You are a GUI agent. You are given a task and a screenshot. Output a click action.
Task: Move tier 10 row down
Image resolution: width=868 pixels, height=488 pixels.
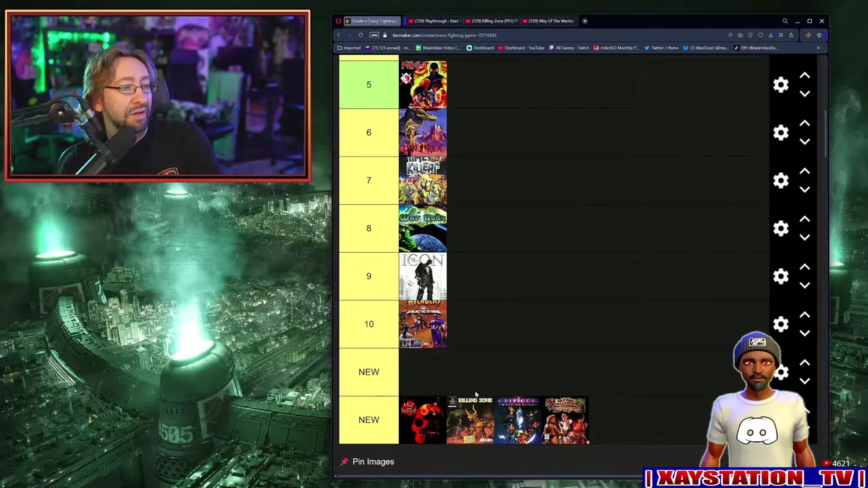point(804,333)
